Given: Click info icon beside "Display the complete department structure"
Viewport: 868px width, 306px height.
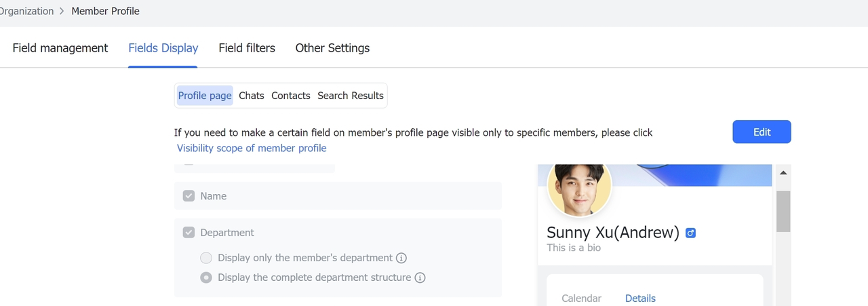Looking at the screenshot, I should (420, 278).
